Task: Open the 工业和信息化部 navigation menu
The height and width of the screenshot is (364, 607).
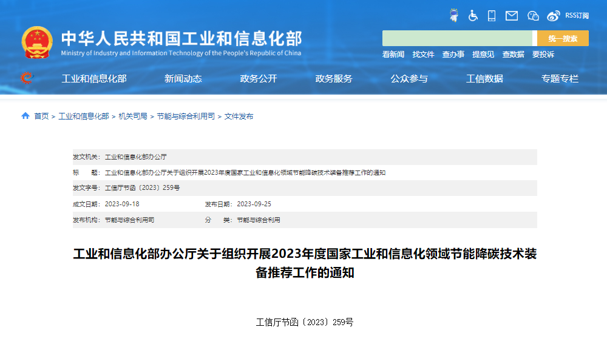Action: pos(94,79)
